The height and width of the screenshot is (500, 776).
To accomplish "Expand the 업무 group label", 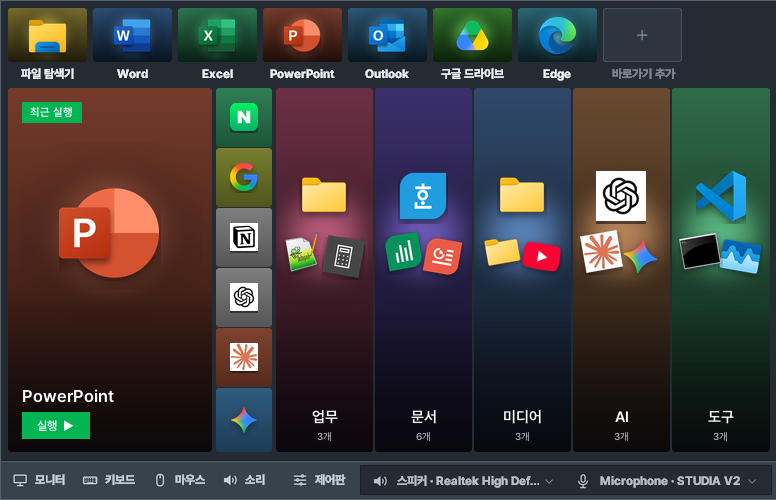I will pyautogui.click(x=325, y=417).
